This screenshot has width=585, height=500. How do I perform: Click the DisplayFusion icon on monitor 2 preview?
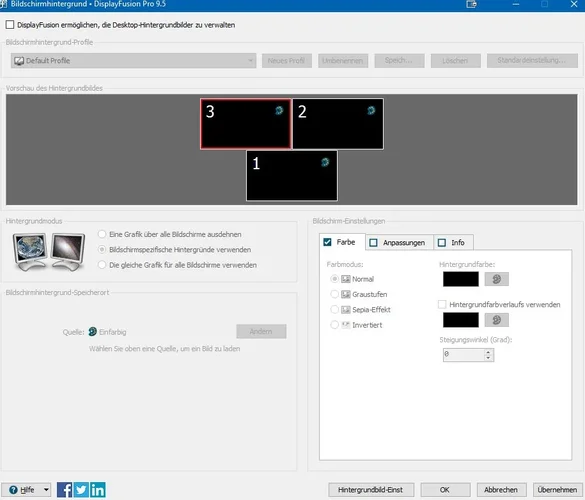[371, 110]
